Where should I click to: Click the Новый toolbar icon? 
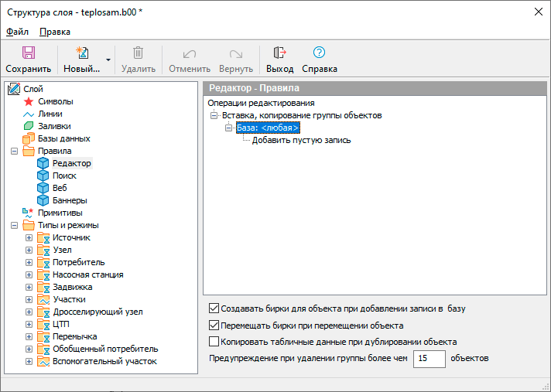click(81, 53)
